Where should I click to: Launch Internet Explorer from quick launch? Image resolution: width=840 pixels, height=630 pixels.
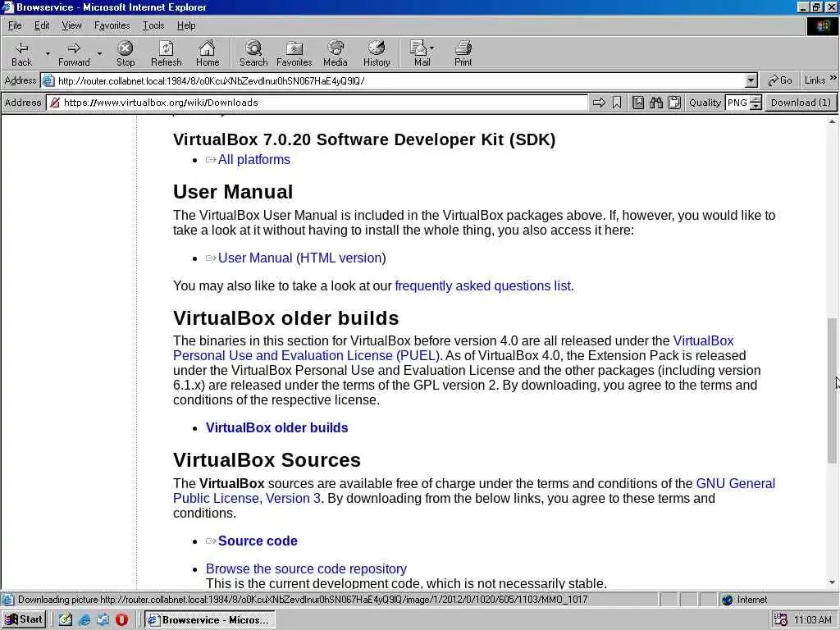click(84, 620)
